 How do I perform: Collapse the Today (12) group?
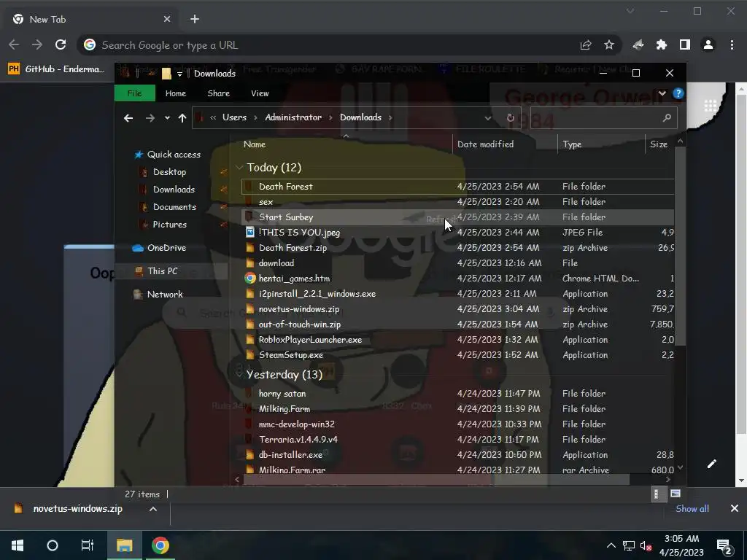(239, 168)
